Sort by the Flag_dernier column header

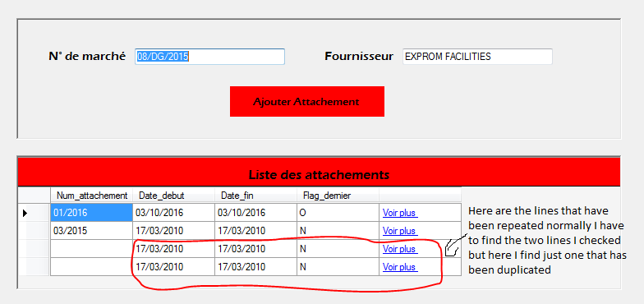pyautogui.click(x=338, y=196)
